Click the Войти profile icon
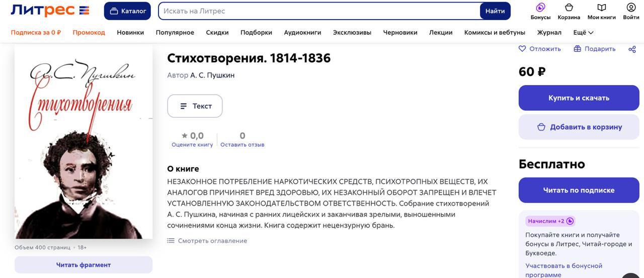The image size is (644, 278). click(x=631, y=7)
